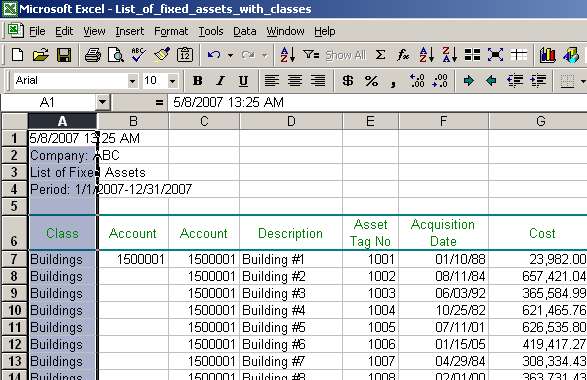Click the Edit Formula equals sign
The height and width of the screenshot is (380, 587).
tap(159, 102)
